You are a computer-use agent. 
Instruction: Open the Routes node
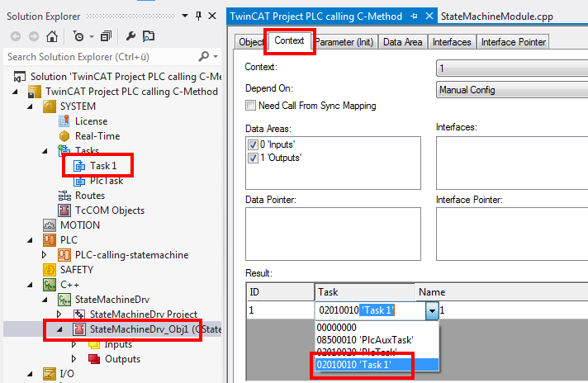point(90,196)
